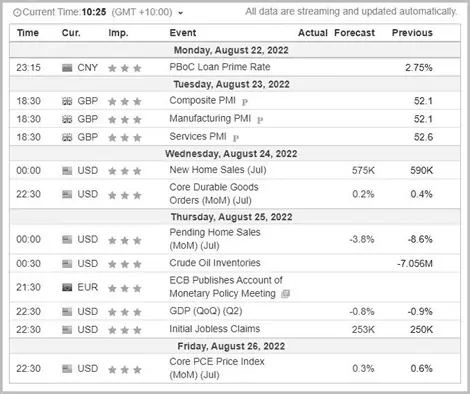The width and height of the screenshot is (470, 394).
Task: Click the Forecast column header
Action: [354, 33]
